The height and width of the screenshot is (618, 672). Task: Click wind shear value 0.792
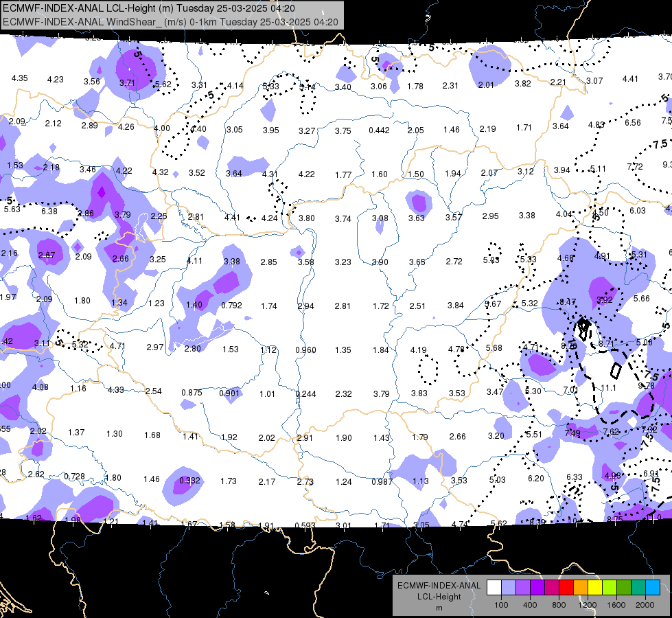231,306
